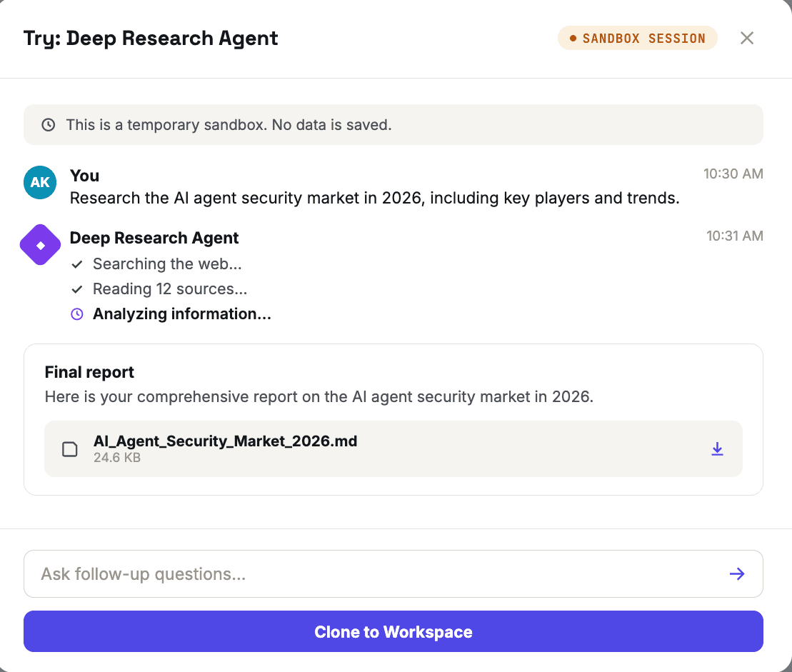The image size is (792, 672).
Task: Click the 'You' sender name
Action: coord(84,176)
